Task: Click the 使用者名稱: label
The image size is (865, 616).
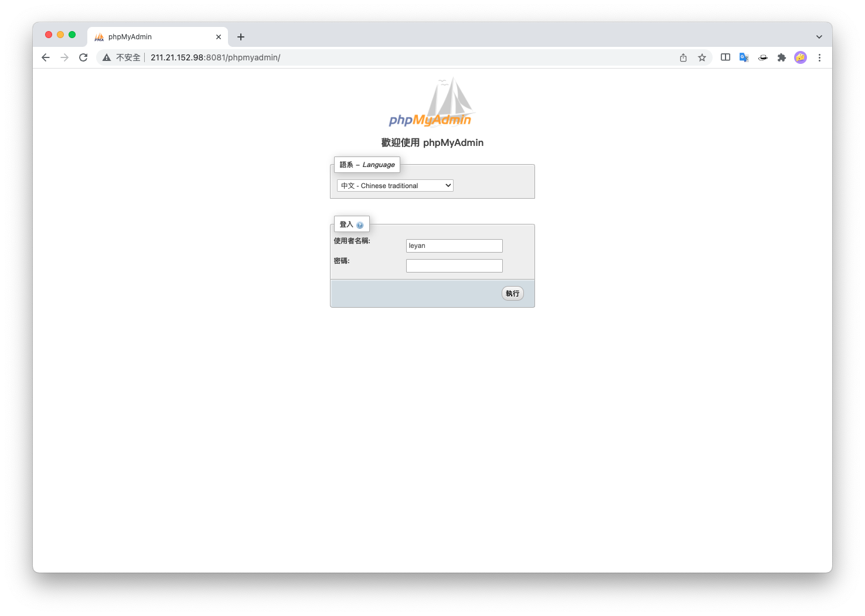Action: pos(352,241)
